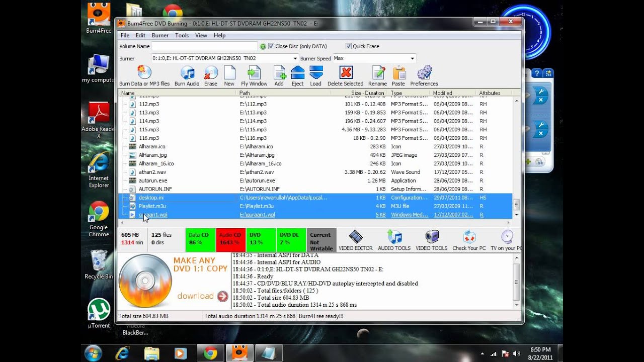Eject the disc tray
Image resolution: width=644 pixels, height=362 pixels.
point(298,75)
